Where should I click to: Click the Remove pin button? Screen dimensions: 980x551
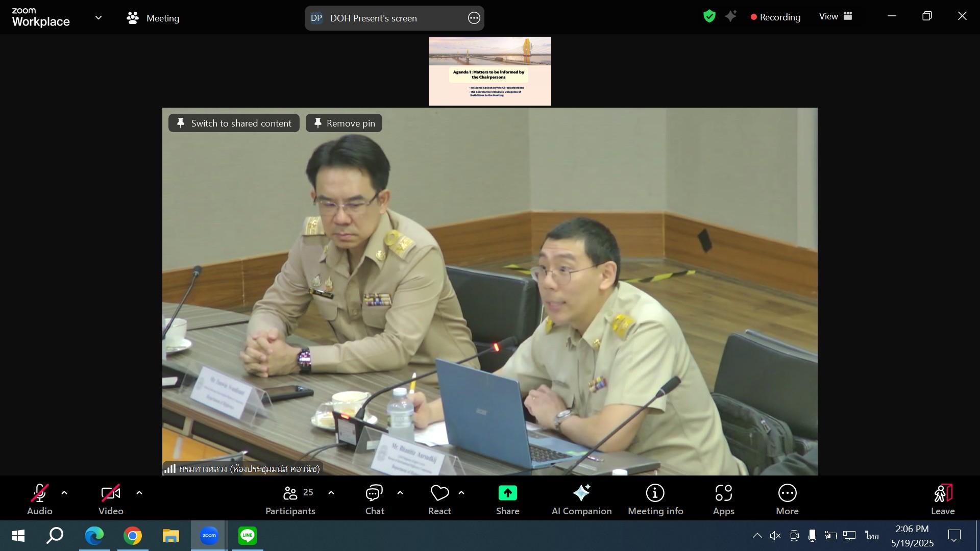click(344, 123)
